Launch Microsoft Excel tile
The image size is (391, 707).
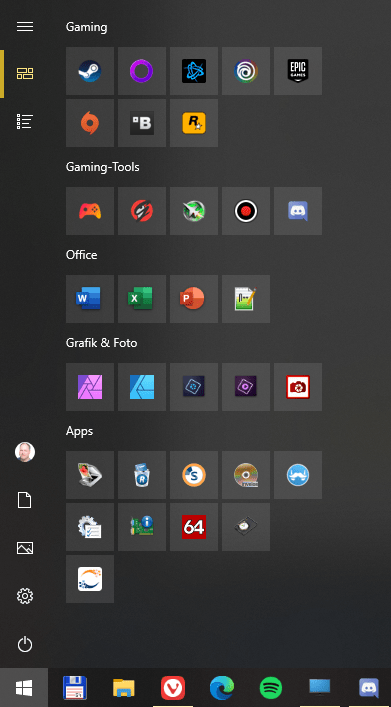142,299
